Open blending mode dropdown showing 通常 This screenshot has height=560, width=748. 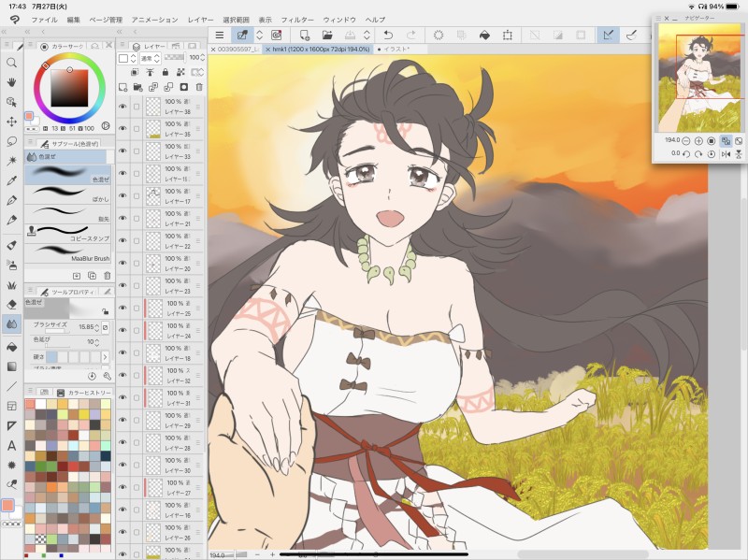coord(151,58)
